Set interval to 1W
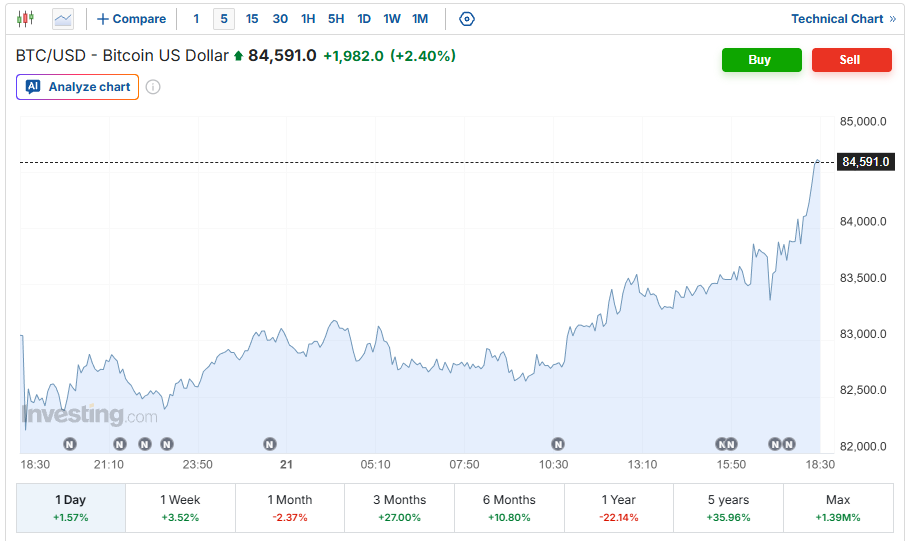Image resolution: width=911 pixels, height=541 pixels. 392,19
